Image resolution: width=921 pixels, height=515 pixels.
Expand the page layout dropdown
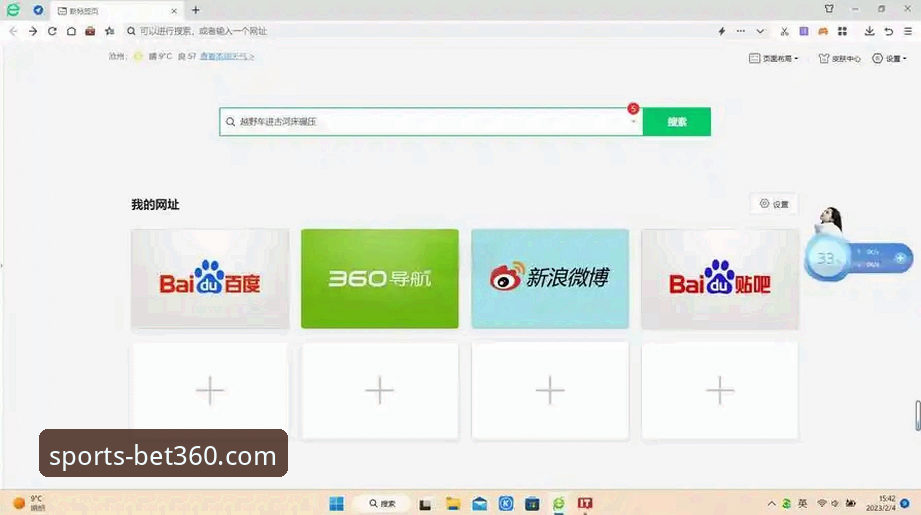tap(774, 58)
